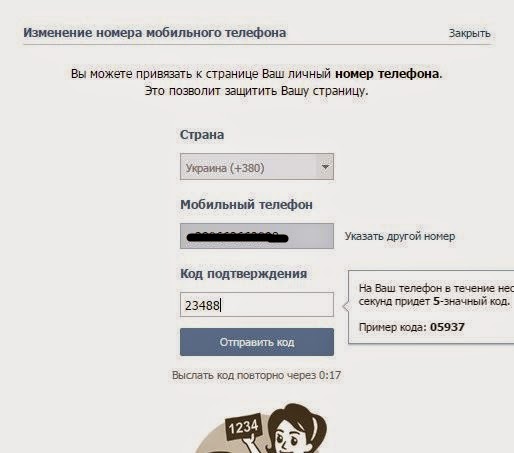Focus the confirmation code field with 23488
The width and height of the screenshot is (514, 453).
click(x=257, y=305)
